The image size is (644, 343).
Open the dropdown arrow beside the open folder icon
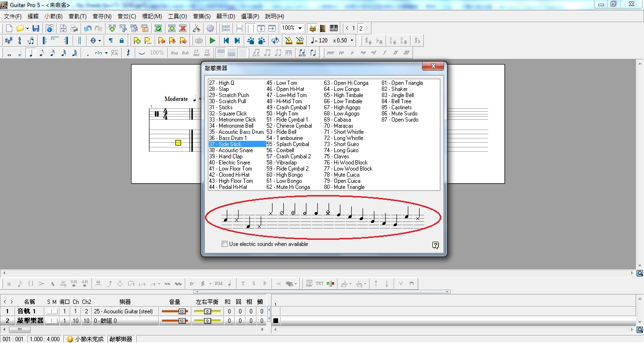[27, 28]
